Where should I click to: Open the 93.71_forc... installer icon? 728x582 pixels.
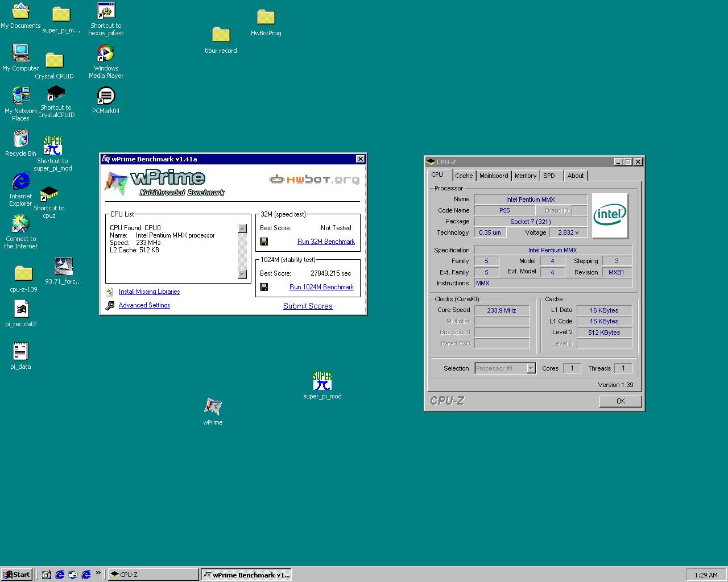click(63, 271)
